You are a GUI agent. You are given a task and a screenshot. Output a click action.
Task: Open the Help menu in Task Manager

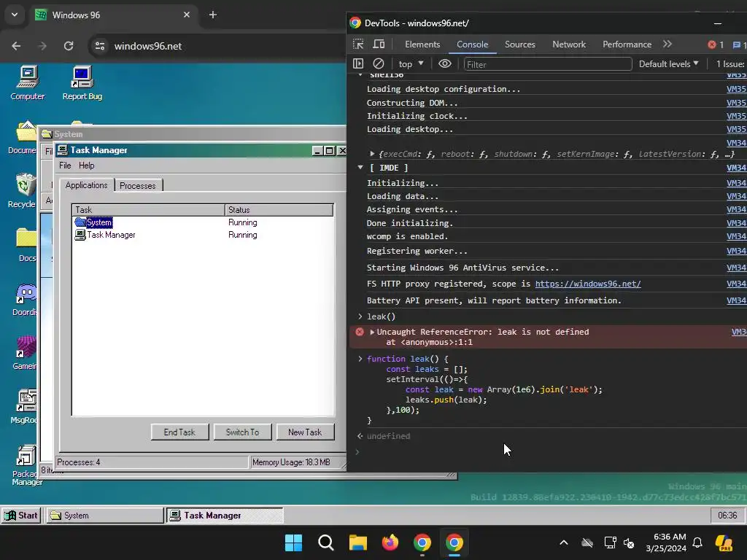click(x=86, y=166)
